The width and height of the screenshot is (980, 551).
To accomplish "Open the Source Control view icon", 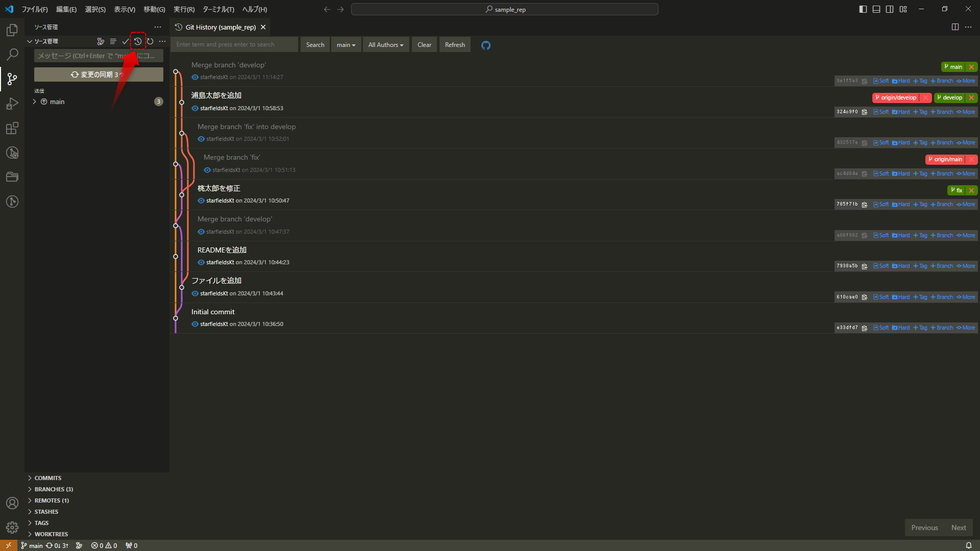I will point(12,79).
